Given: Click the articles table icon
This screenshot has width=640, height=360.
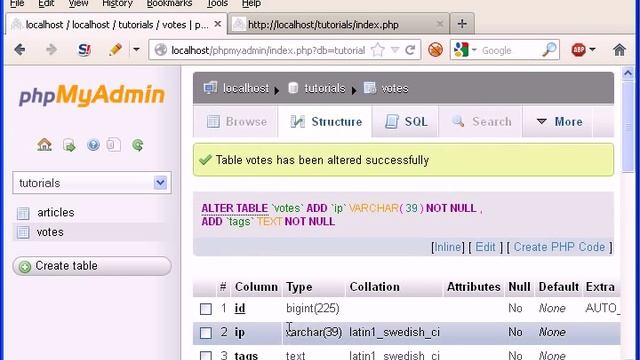Looking at the screenshot, I should point(23,213).
